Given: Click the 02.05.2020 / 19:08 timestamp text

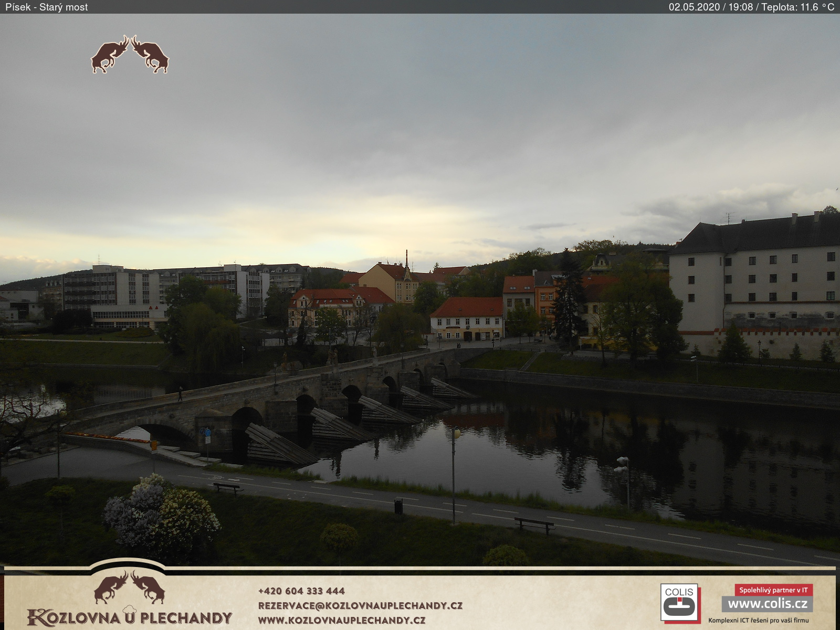Looking at the screenshot, I should (x=711, y=7).
